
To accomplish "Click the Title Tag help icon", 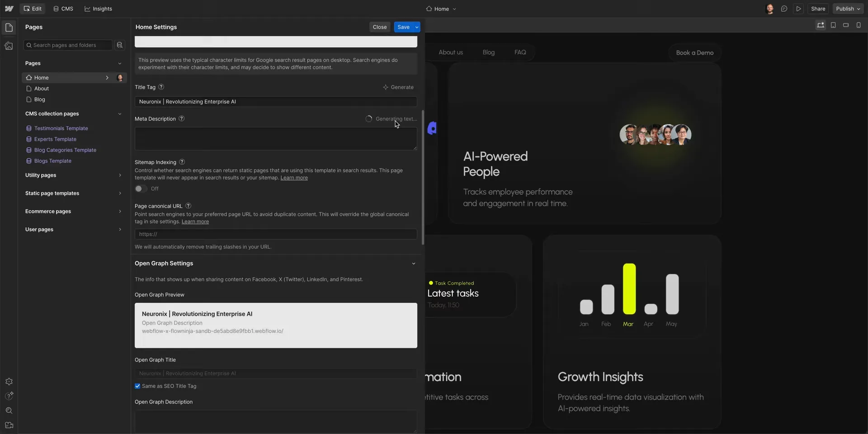I will (161, 87).
